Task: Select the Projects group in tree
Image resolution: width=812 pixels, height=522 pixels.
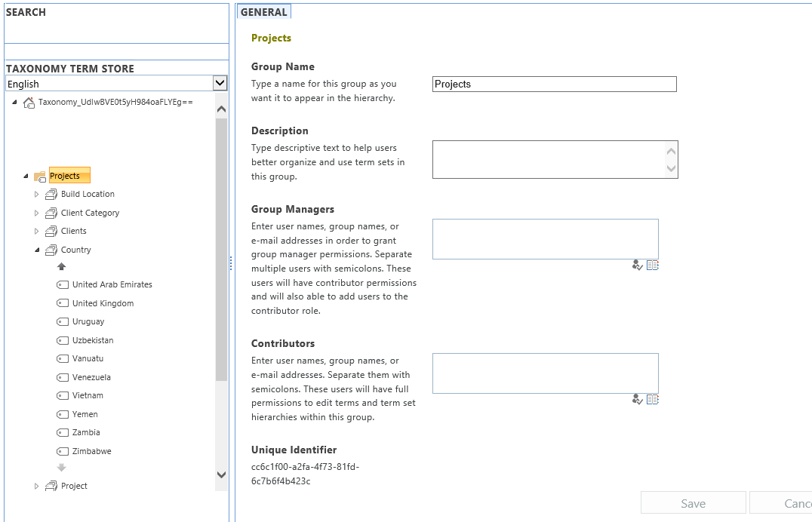Action: point(69,176)
